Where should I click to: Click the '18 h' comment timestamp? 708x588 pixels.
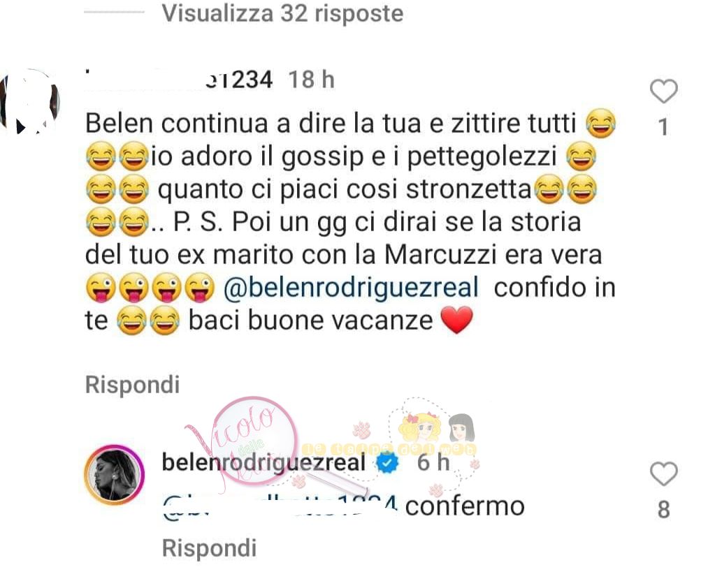[x=312, y=80]
